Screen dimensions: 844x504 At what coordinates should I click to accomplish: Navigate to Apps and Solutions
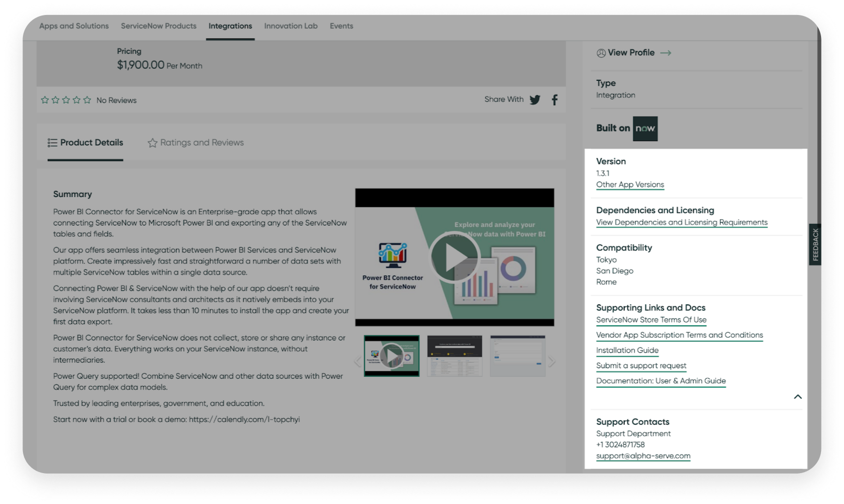[x=73, y=26]
